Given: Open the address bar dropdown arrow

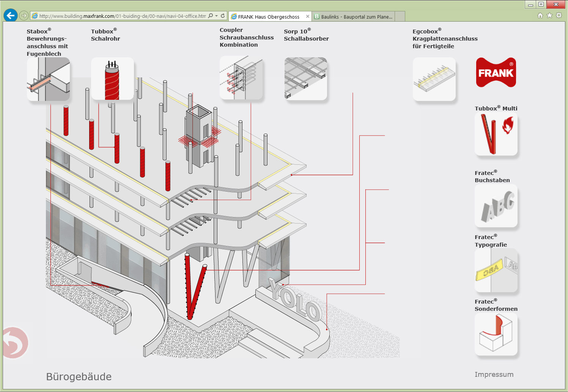Looking at the screenshot, I should [217, 16].
